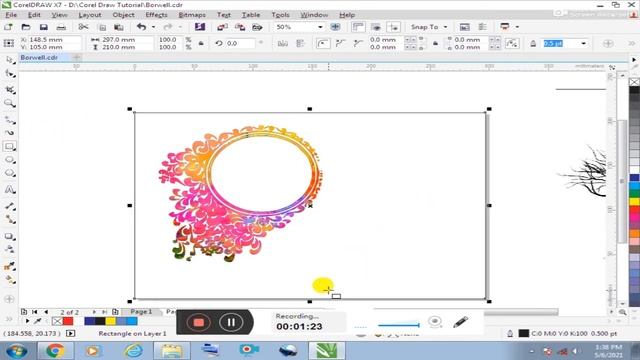Toggle the lock ratio padlock

[x=201, y=43]
